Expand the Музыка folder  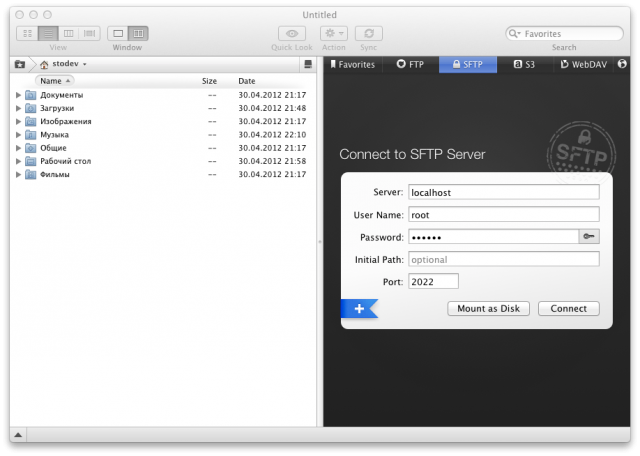18,135
